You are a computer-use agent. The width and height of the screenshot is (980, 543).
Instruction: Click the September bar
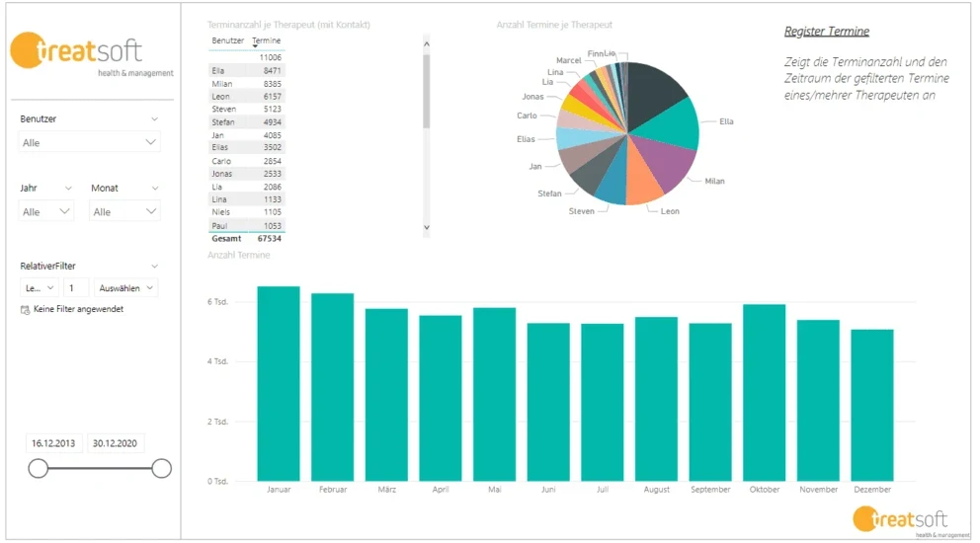pos(710,402)
